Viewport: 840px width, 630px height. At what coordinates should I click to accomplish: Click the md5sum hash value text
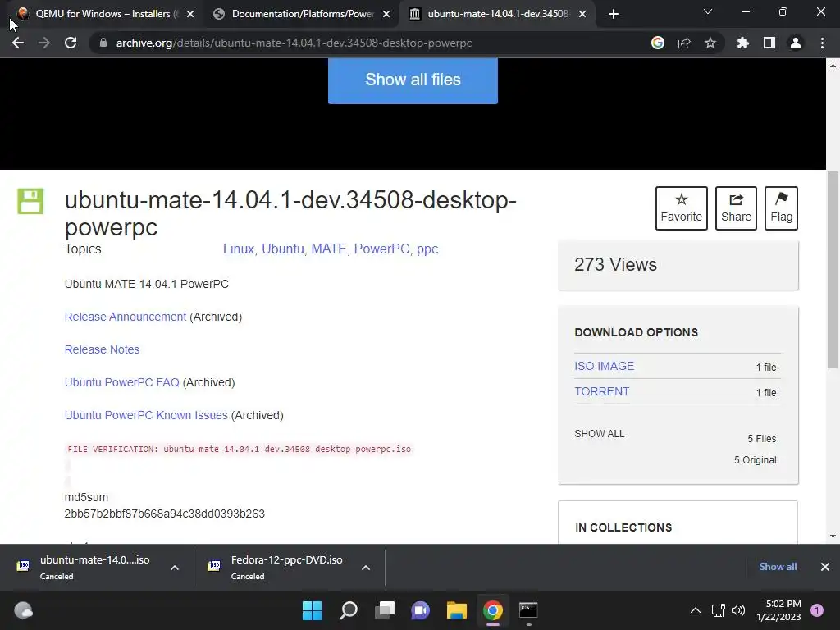pos(164,514)
